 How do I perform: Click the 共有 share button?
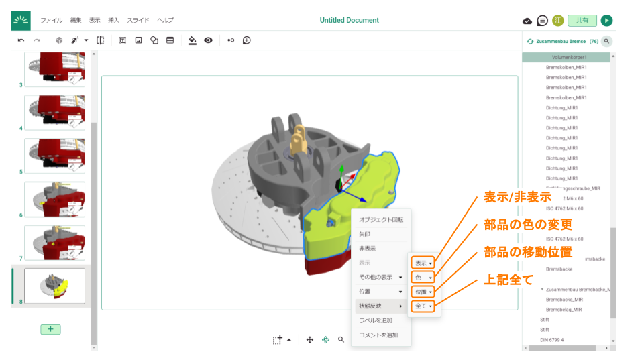582,21
